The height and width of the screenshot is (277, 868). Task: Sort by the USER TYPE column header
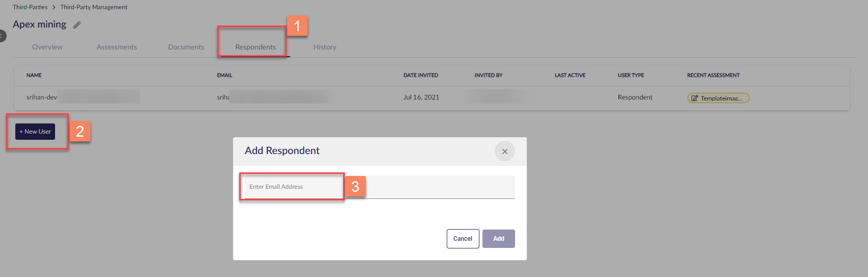click(631, 75)
